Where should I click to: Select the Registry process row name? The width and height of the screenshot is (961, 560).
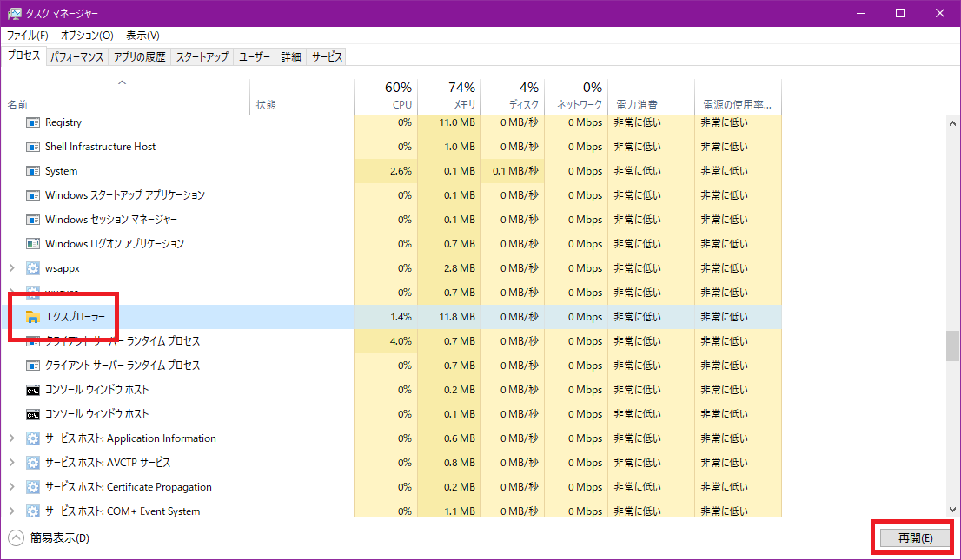[x=63, y=122]
